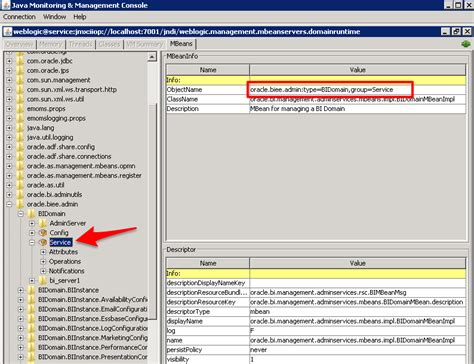Expand the Attributes node under Service
The image size is (474, 364).
pos(43,252)
